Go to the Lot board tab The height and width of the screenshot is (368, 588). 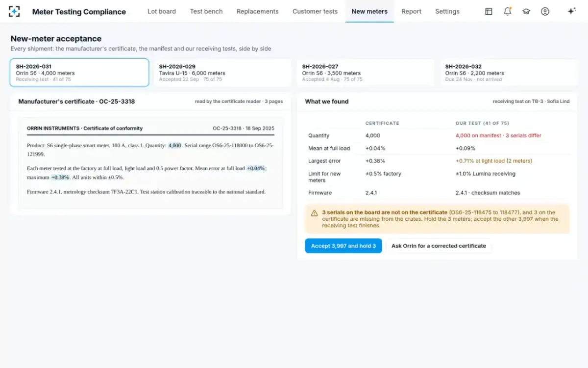[x=162, y=11]
